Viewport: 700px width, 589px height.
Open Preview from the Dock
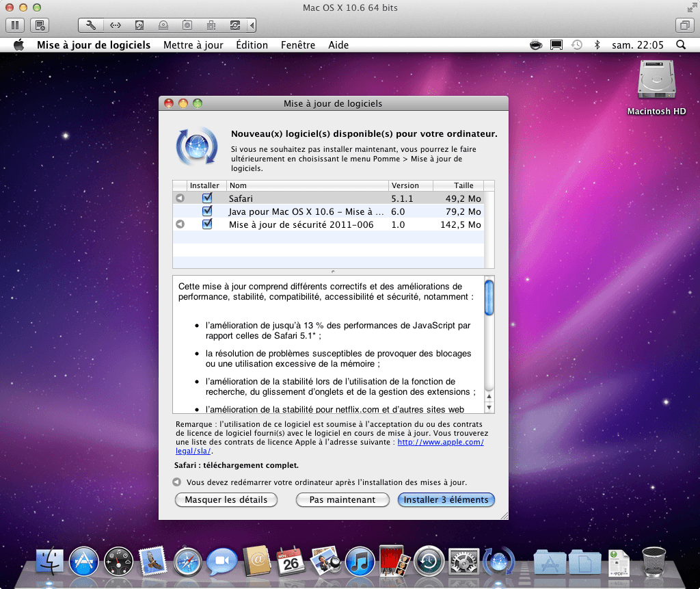pos(325,561)
